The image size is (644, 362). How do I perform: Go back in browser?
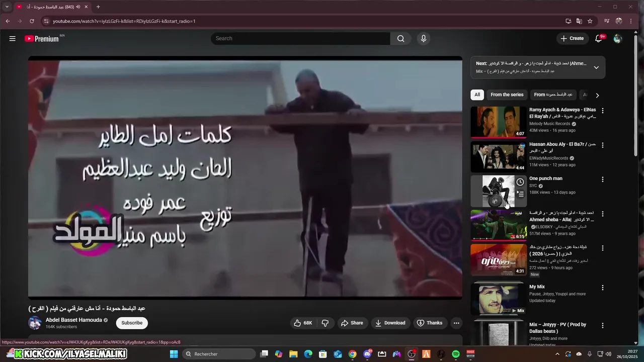point(8,21)
